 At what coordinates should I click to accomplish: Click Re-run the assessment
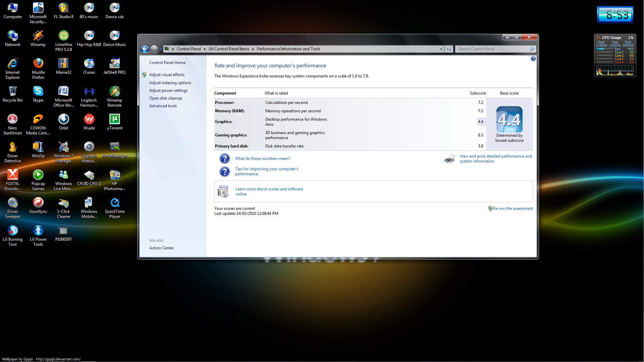513,208
